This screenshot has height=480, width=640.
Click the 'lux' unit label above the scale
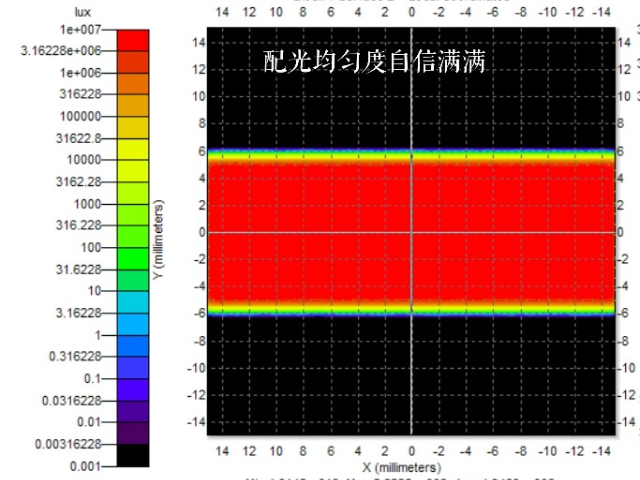click(82, 12)
